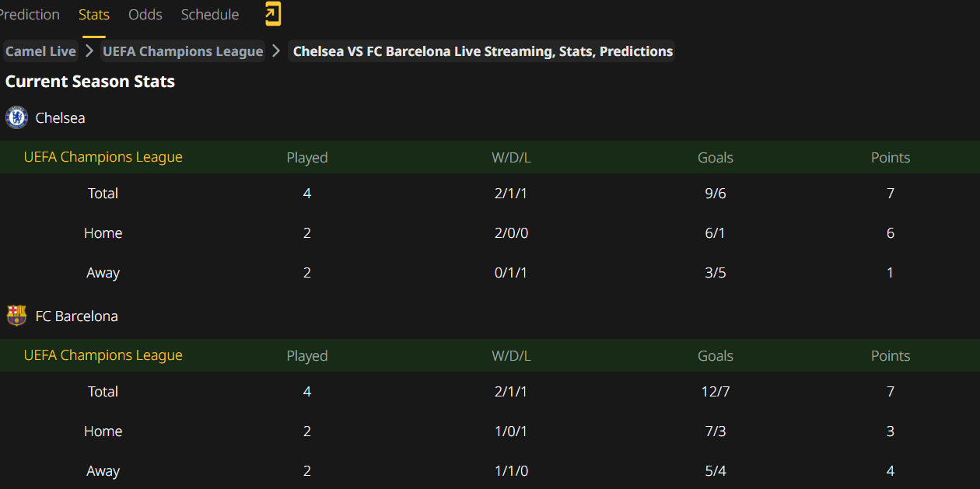The height and width of the screenshot is (489, 980).
Task: Open the FC Barcelona team name link
Action: (x=76, y=316)
